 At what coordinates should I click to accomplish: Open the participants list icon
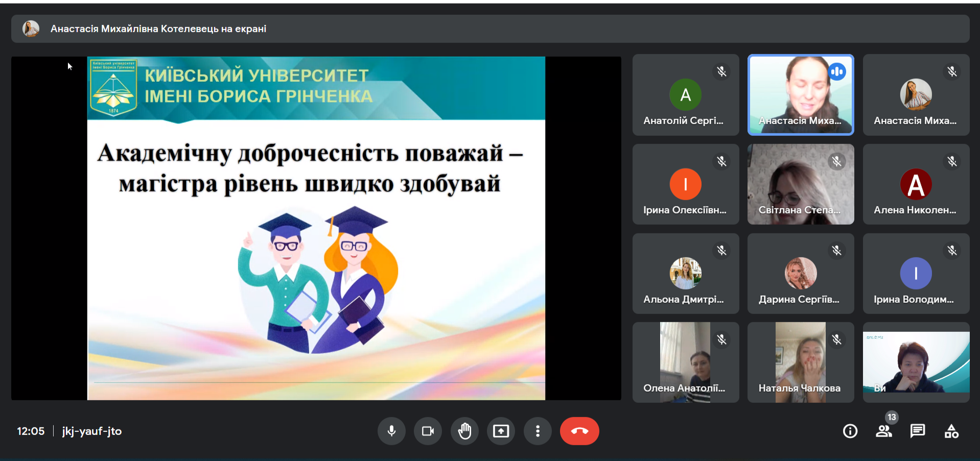pos(884,432)
